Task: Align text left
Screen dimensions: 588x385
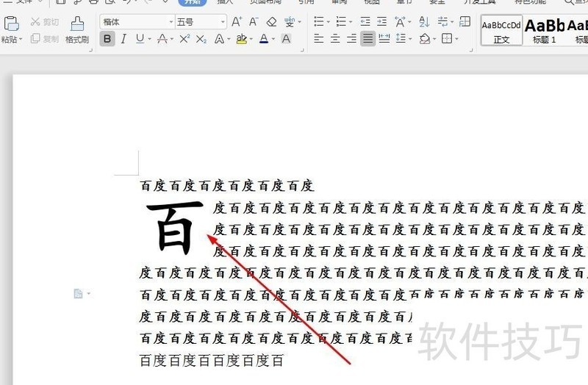Action: coord(319,38)
